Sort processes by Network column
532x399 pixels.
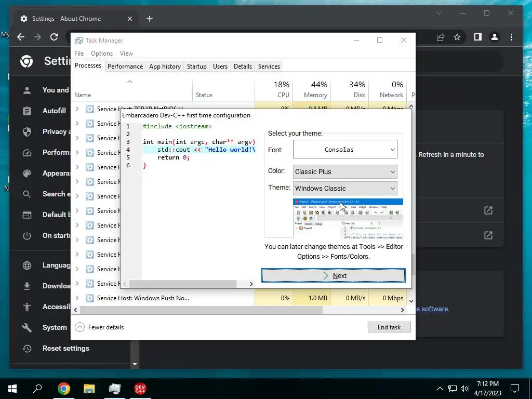pos(388,89)
